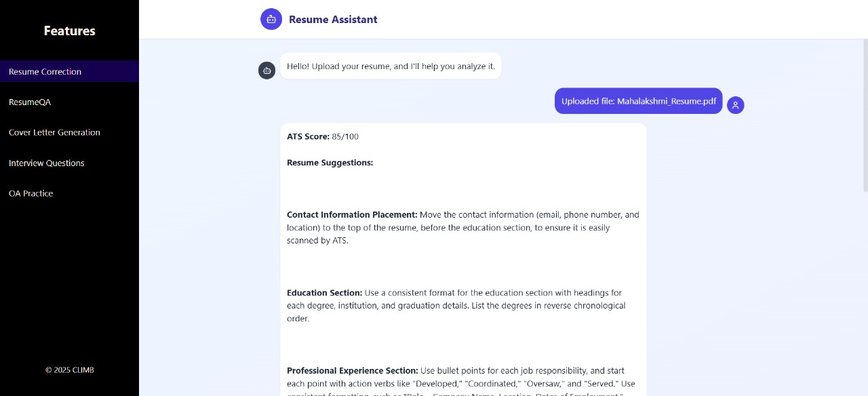Click the Education Section heading
This screenshot has width=868, height=396.
(x=324, y=293)
